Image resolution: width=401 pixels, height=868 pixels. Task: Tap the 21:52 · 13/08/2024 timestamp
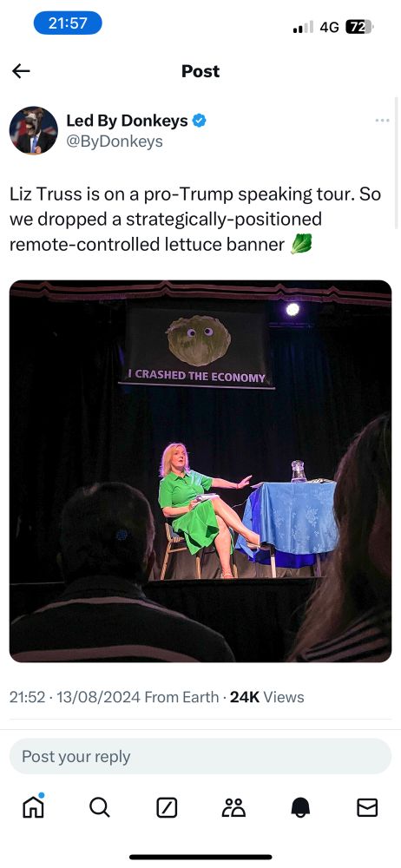[75, 697]
